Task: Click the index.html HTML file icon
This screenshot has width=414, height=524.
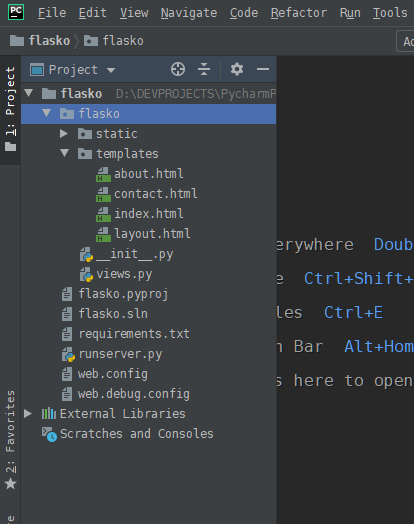Action: click(103, 215)
